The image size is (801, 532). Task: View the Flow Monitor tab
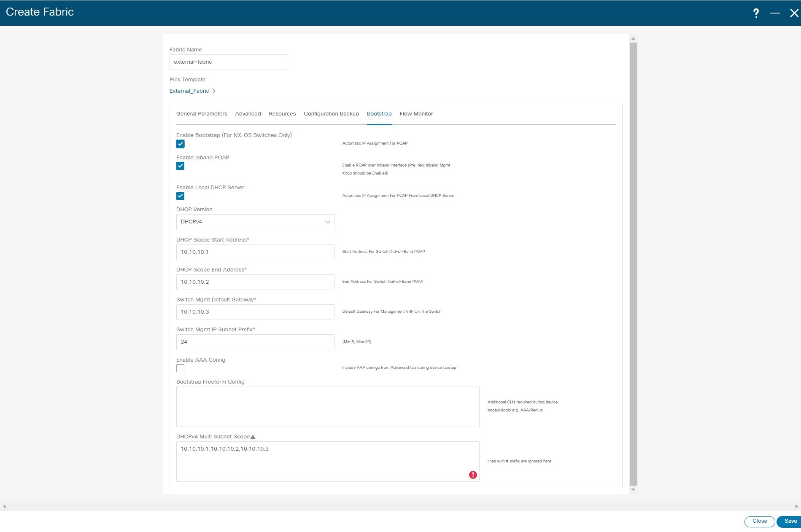[416, 113]
